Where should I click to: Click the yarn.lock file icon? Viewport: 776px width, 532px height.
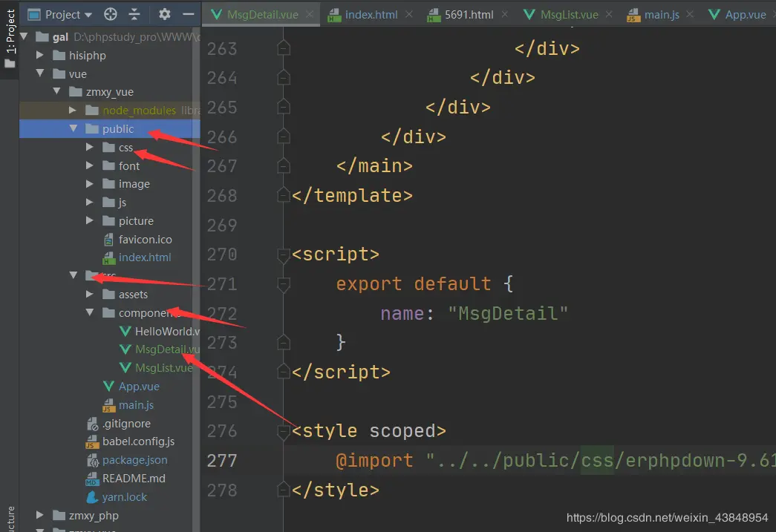click(92, 497)
